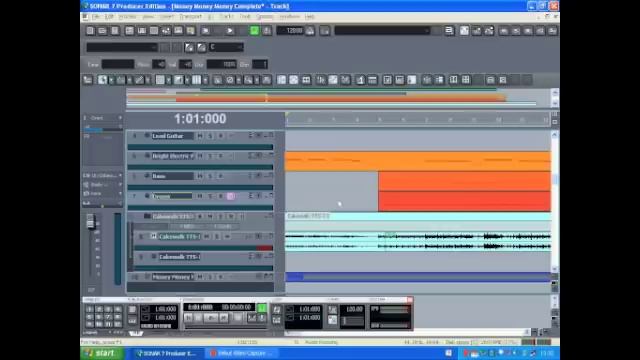
Task: Click the green button in floating transport
Action: [262, 307]
